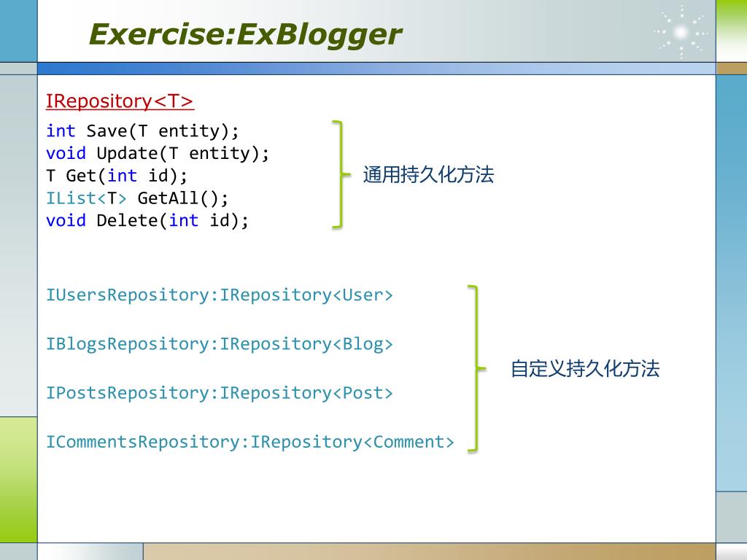Click the 'T Get(int id);' line
Viewport: 747px width, 560px height.
click(x=117, y=176)
